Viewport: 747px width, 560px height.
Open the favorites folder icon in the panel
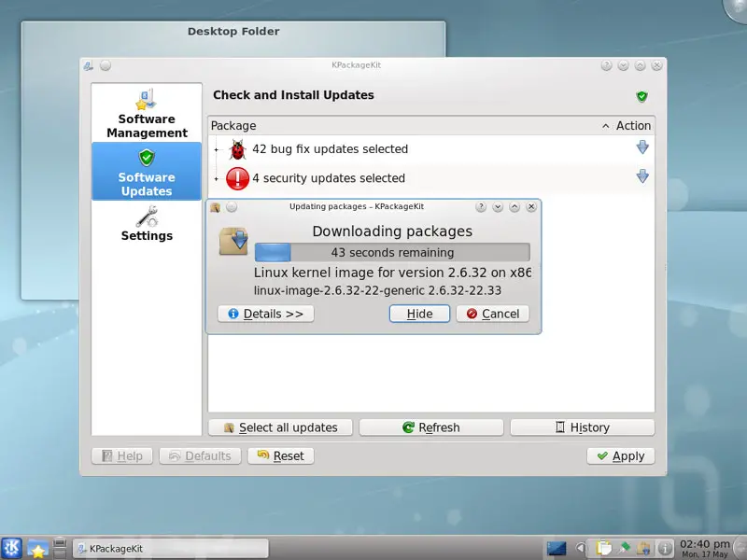[x=37, y=549]
